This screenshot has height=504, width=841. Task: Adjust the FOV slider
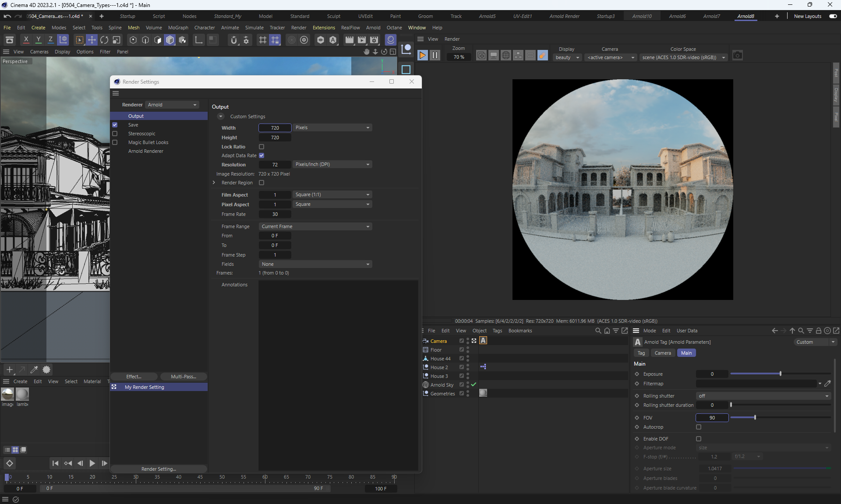point(755,418)
